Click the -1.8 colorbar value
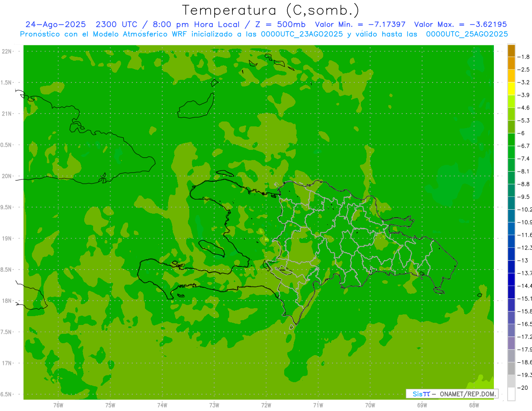 [524, 57]
